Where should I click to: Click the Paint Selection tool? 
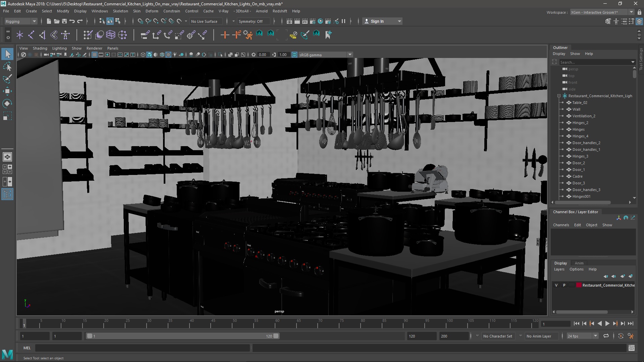click(x=7, y=79)
